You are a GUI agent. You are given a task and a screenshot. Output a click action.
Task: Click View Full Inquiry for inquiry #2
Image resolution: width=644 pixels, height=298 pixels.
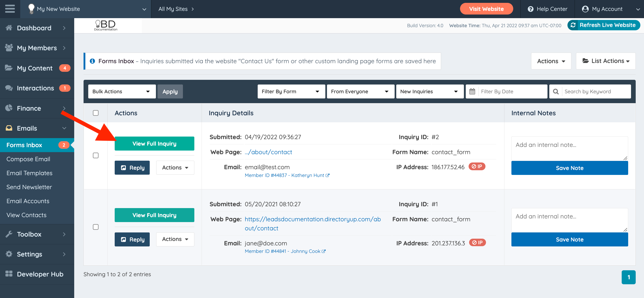coord(154,144)
